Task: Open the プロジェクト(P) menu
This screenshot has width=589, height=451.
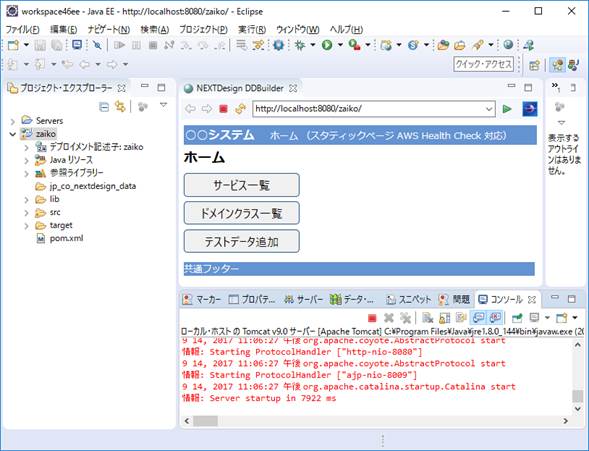Action: click(x=203, y=29)
